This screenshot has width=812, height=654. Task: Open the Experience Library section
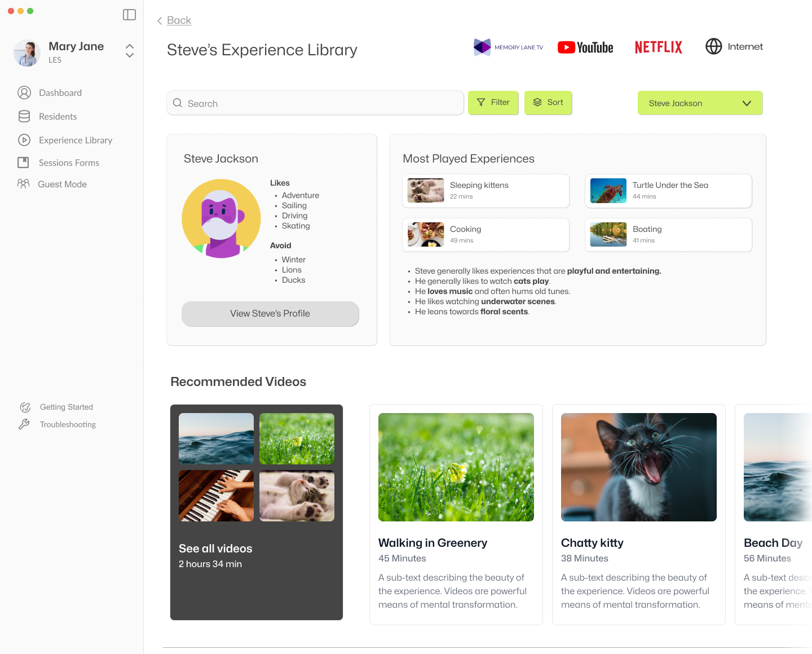75,140
